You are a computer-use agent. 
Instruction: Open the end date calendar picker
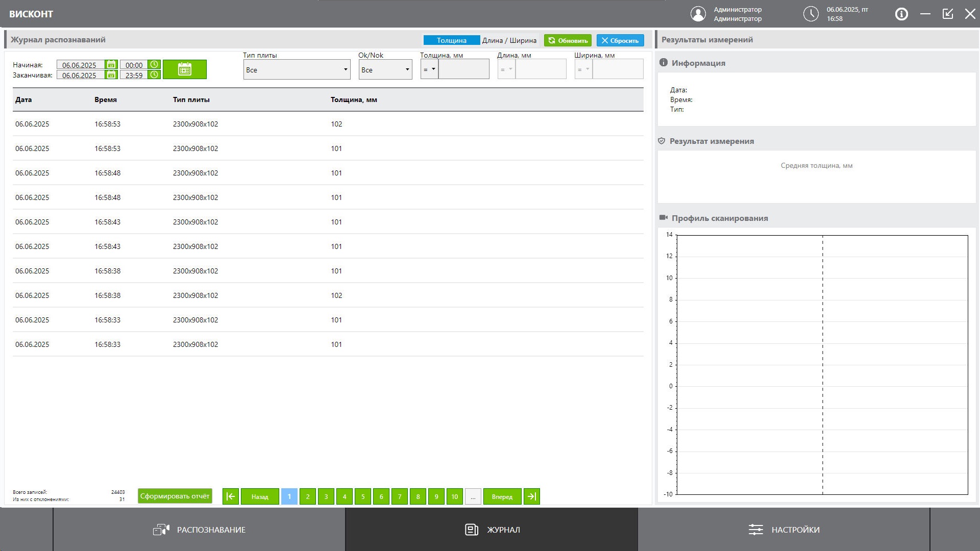pos(111,75)
